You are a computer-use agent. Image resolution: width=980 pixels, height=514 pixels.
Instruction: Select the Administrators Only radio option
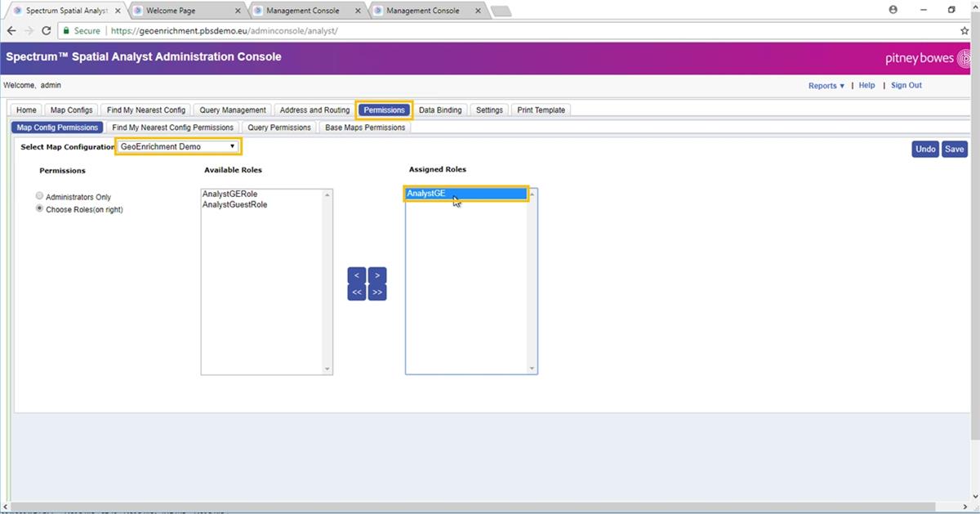point(40,196)
